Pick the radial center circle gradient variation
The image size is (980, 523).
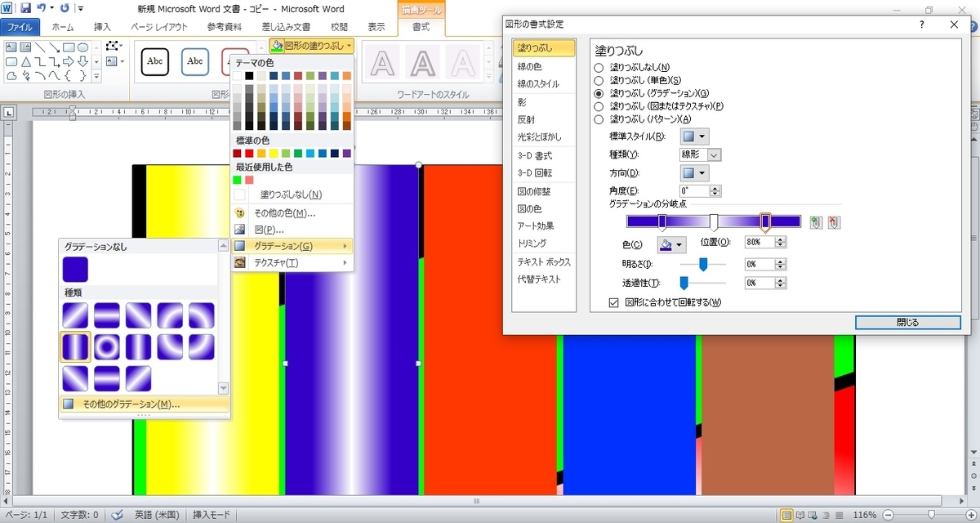(107, 347)
